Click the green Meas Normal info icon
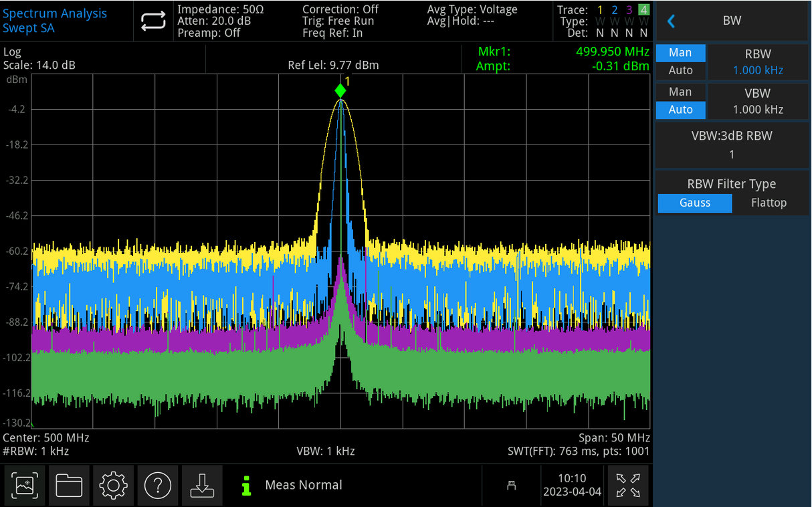Image resolution: width=812 pixels, height=507 pixels. click(245, 486)
